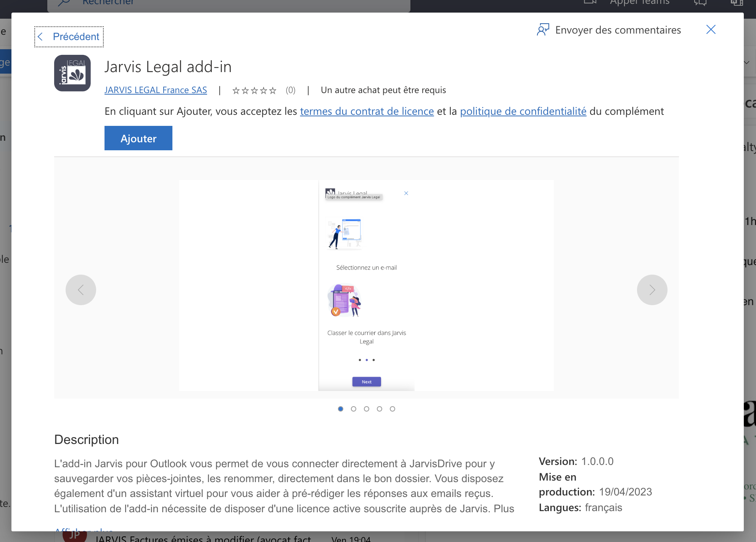This screenshot has height=542, width=756.
Task: Click the Version: 1.0.0.0 text
Action: pos(576,462)
